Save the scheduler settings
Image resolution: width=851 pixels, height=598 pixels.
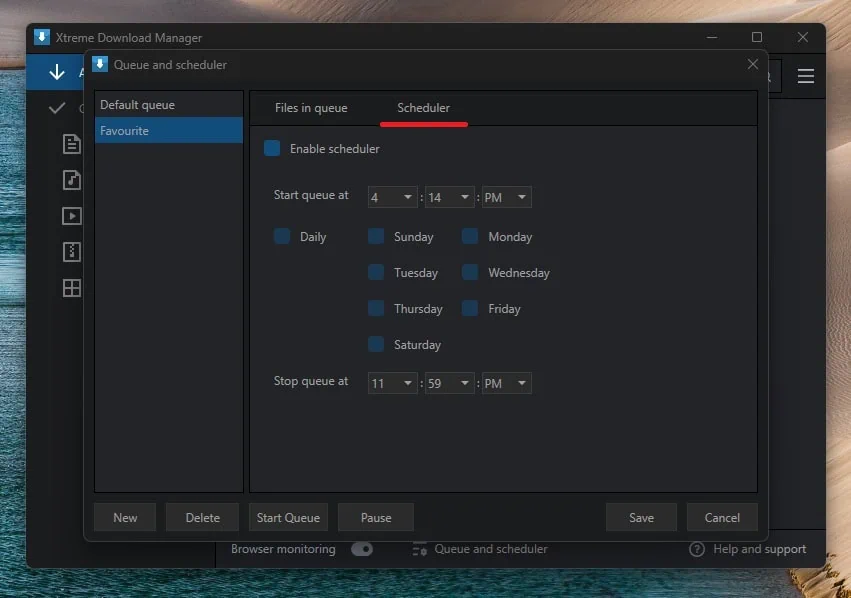tap(641, 518)
